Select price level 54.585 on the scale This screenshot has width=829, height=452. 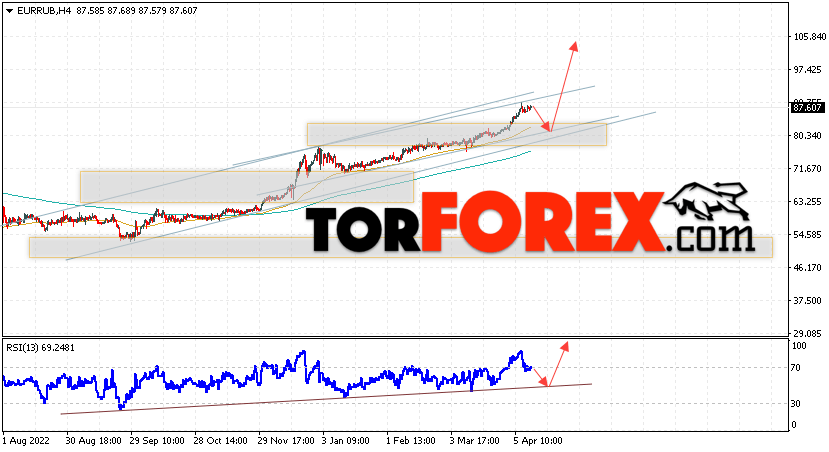(810, 235)
